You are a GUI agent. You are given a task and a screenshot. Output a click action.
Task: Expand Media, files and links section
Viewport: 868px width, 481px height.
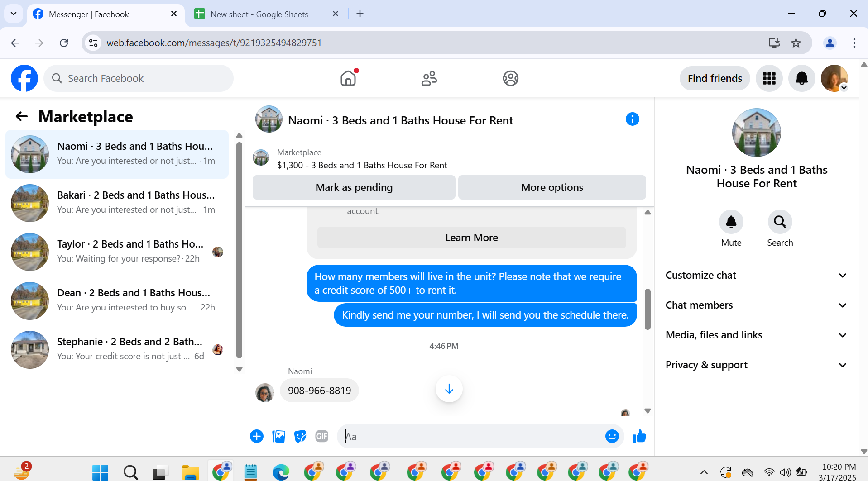756,335
